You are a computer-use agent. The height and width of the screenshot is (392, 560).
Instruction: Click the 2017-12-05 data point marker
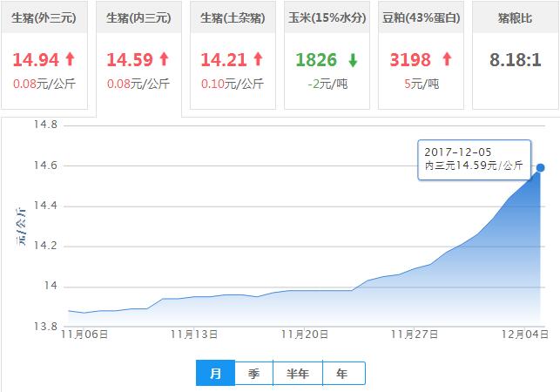[540, 167]
